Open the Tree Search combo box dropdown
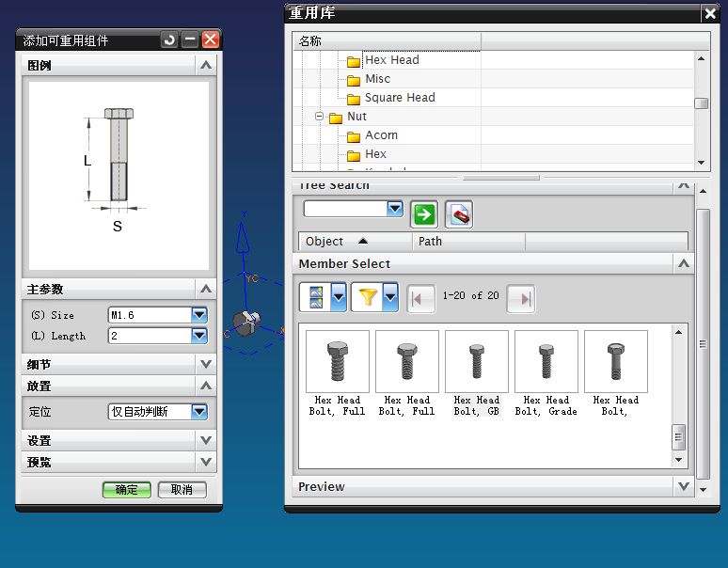Screen dimensions: 728x568 395,209
